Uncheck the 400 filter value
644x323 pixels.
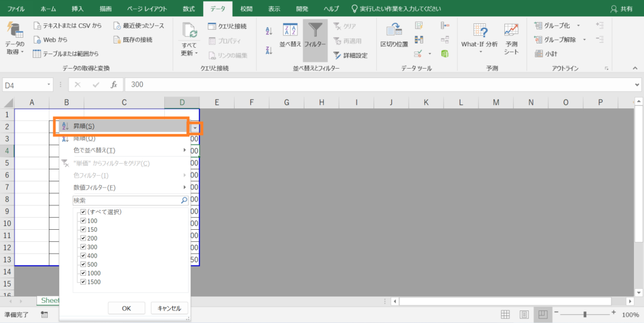pyautogui.click(x=84, y=256)
